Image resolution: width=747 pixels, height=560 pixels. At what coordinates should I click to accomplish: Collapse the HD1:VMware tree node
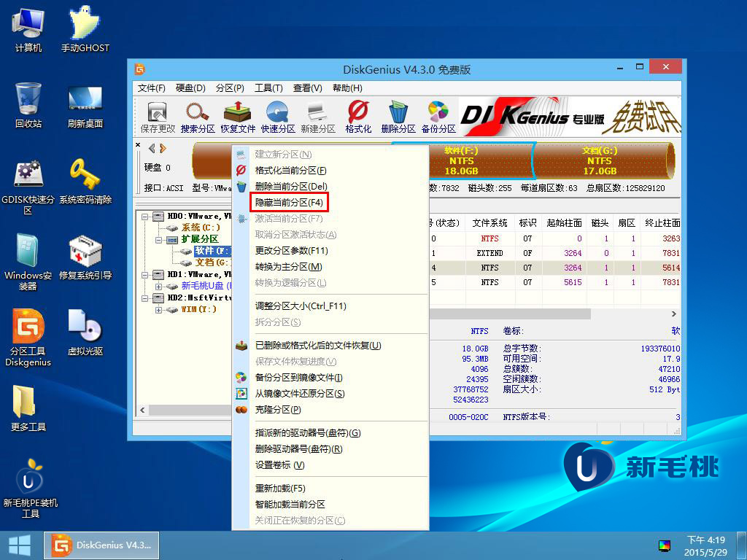[145, 275]
